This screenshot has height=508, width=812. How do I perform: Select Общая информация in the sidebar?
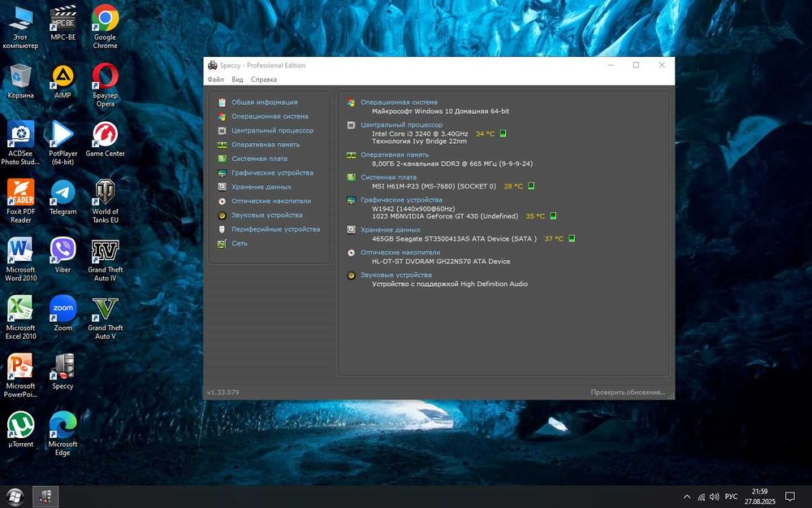pyautogui.click(x=264, y=102)
